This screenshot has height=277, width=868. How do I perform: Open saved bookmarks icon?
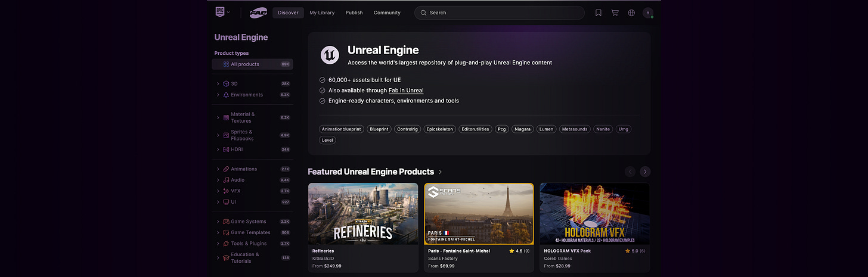pyautogui.click(x=599, y=13)
